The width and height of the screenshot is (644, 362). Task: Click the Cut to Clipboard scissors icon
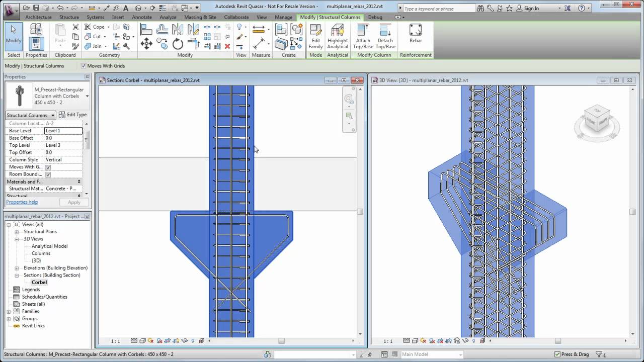75,27
